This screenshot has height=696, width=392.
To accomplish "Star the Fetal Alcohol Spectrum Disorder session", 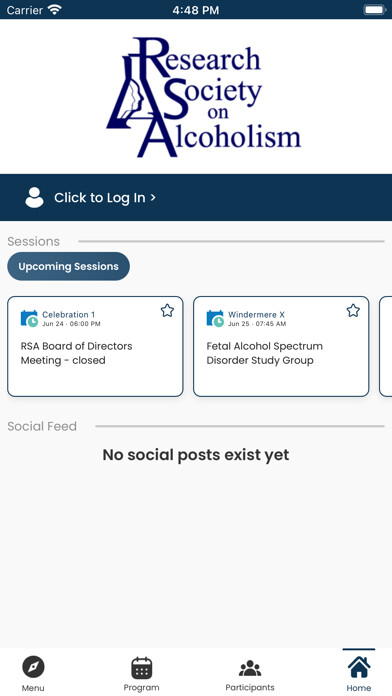I will click(353, 310).
